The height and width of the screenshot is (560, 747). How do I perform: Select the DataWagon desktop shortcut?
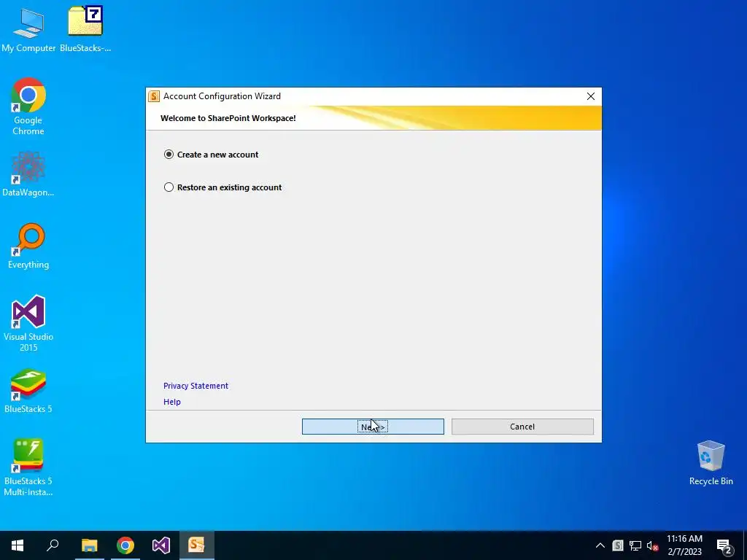tap(28, 174)
